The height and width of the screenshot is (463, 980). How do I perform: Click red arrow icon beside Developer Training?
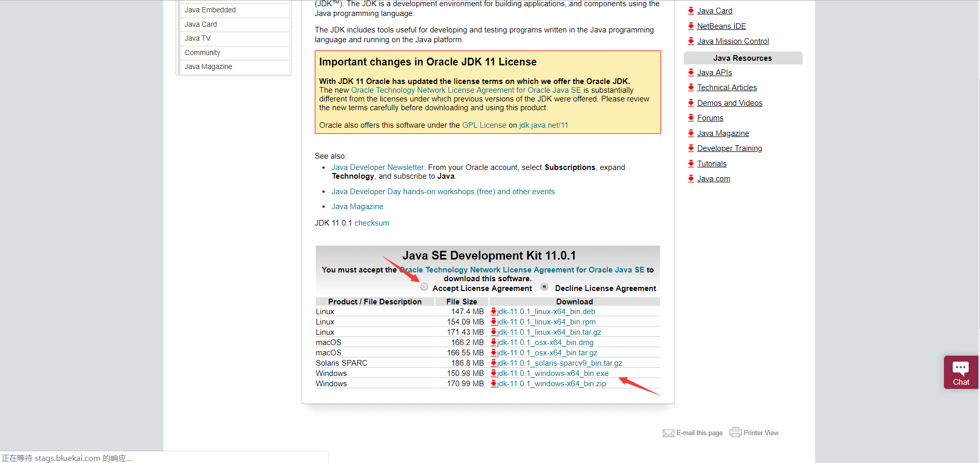(x=691, y=148)
